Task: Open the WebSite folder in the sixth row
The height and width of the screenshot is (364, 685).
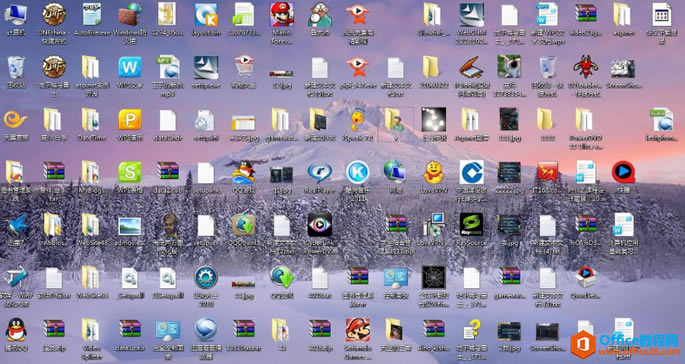Action: tap(91, 277)
